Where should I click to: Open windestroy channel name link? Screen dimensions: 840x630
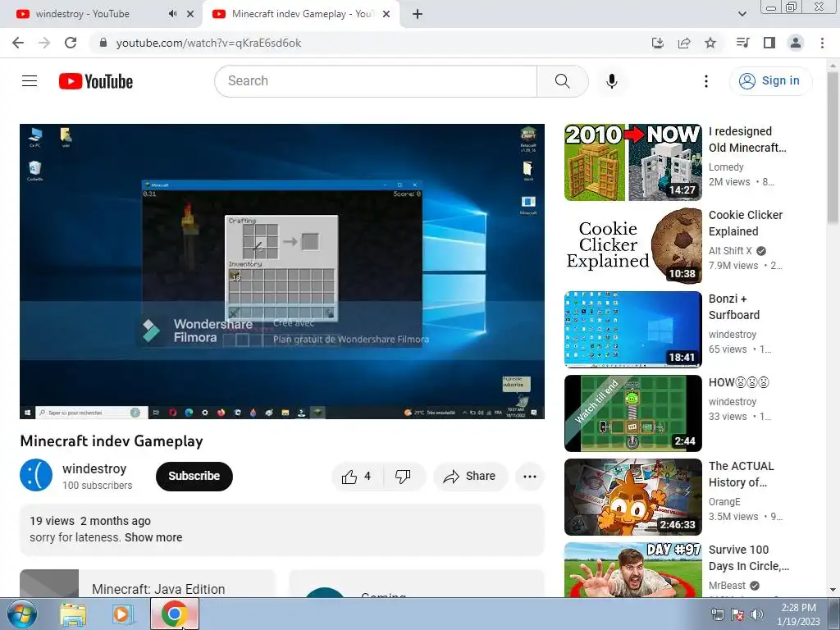pyautogui.click(x=94, y=468)
